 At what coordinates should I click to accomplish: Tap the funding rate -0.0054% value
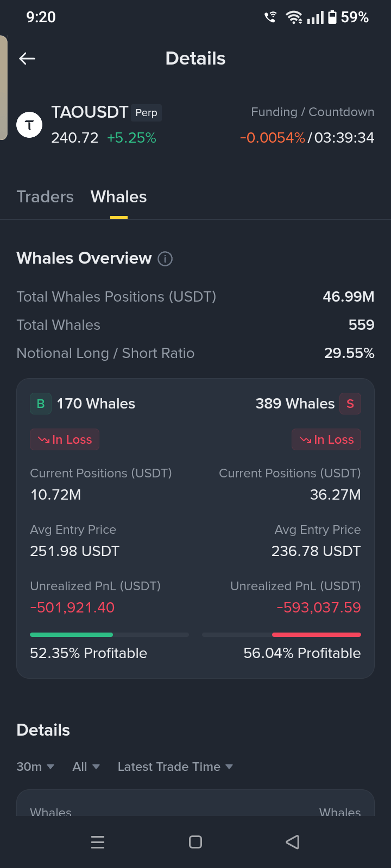tap(273, 138)
